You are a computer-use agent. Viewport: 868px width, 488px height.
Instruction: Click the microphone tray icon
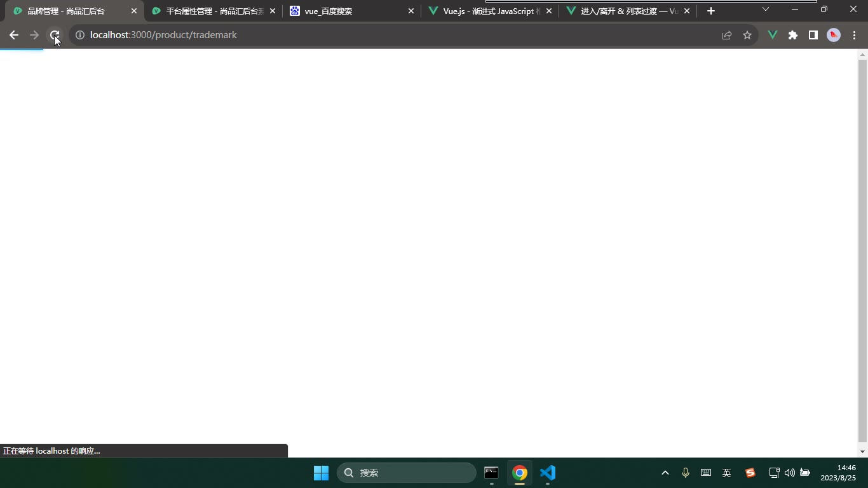[686, 473]
